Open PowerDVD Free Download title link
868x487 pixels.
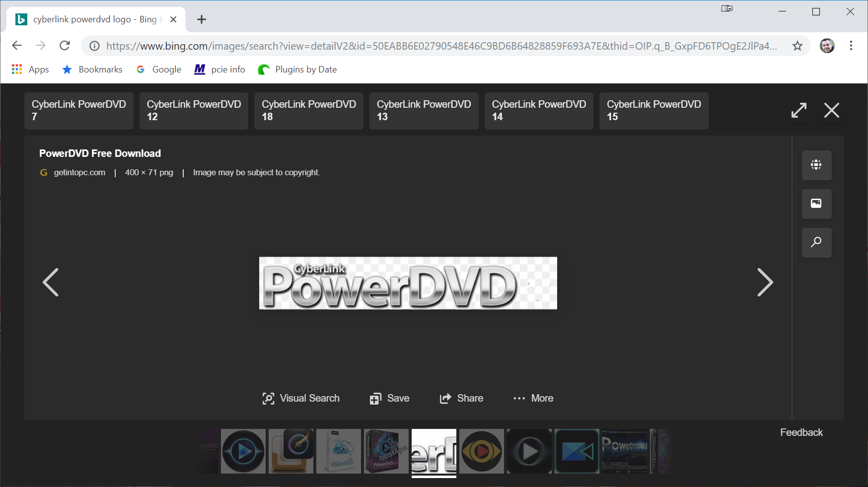(x=100, y=153)
